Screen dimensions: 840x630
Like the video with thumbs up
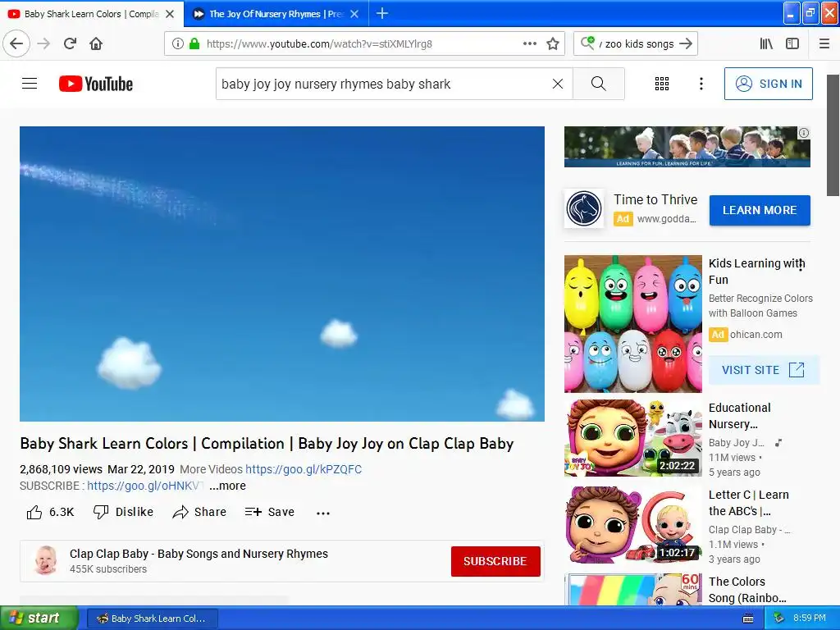point(50,512)
